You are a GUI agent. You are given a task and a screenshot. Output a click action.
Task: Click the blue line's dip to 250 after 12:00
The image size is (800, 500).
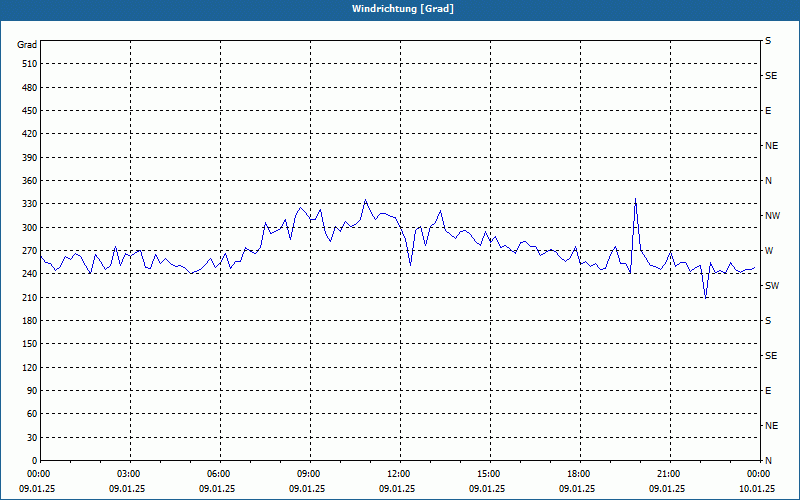(411, 265)
